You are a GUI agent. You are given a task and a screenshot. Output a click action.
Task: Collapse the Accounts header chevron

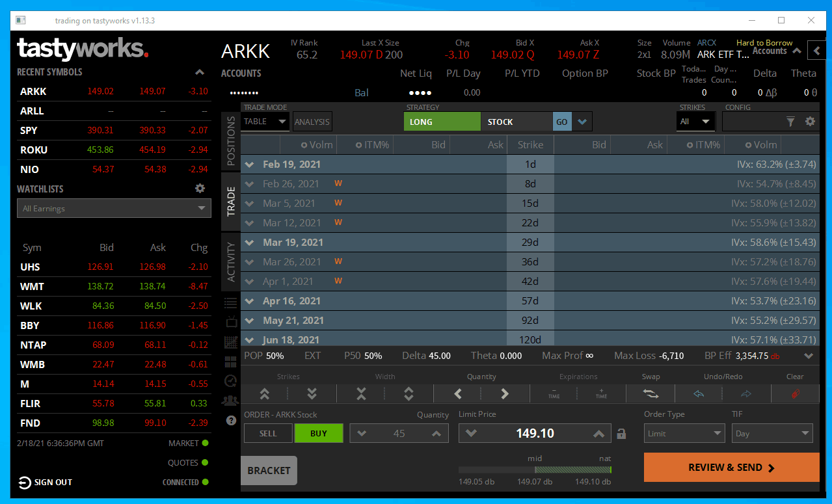tap(796, 51)
